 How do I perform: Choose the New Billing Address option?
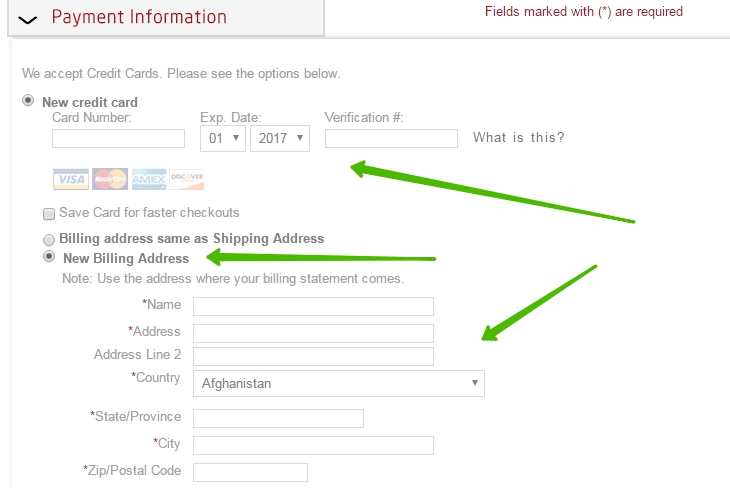[x=49, y=257]
